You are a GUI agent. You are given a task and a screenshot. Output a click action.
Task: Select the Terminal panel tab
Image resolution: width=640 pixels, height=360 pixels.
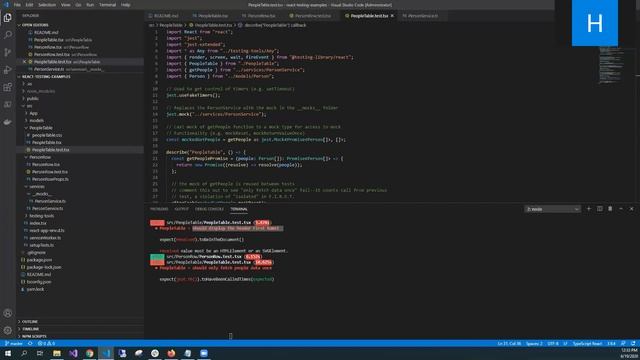click(x=239, y=209)
